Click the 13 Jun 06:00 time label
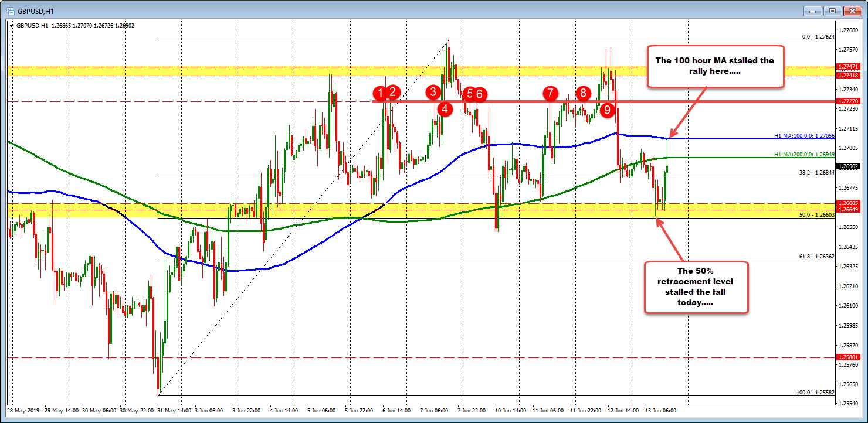The height and width of the screenshot is (423, 868). click(x=662, y=411)
